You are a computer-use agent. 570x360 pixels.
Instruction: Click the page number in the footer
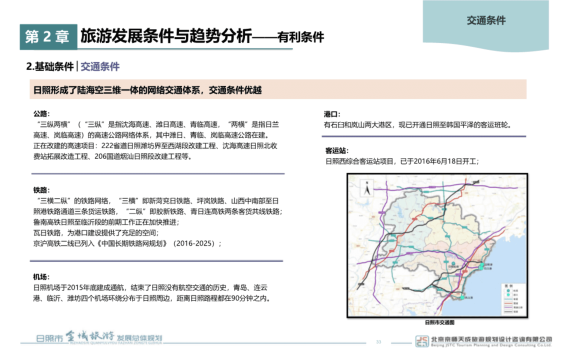[x=378, y=342]
